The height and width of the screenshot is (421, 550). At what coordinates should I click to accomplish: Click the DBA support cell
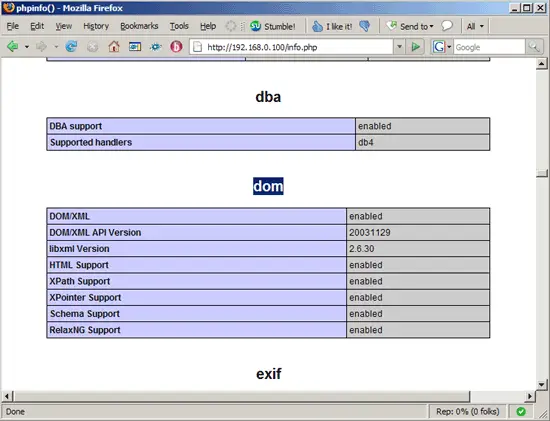[201, 126]
